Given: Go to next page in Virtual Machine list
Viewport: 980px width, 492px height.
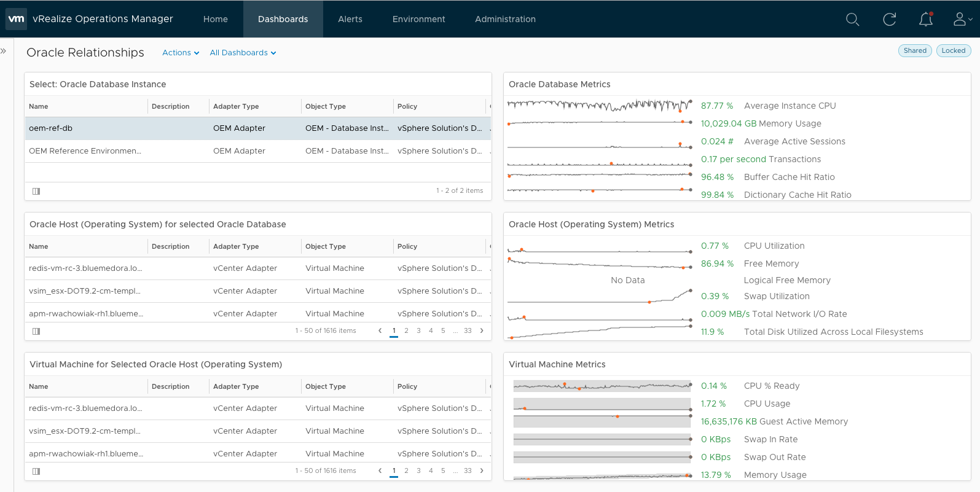Looking at the screenshot, I should coord(482,471).
